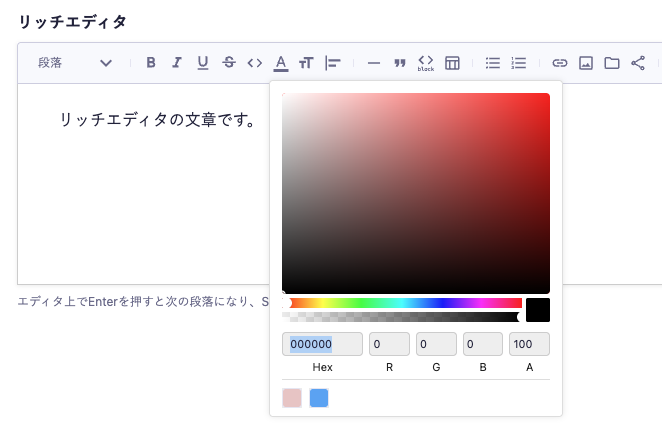Toggle underline formatting
The width and height of the screenshot is (662, 445).
coord(203,63)
